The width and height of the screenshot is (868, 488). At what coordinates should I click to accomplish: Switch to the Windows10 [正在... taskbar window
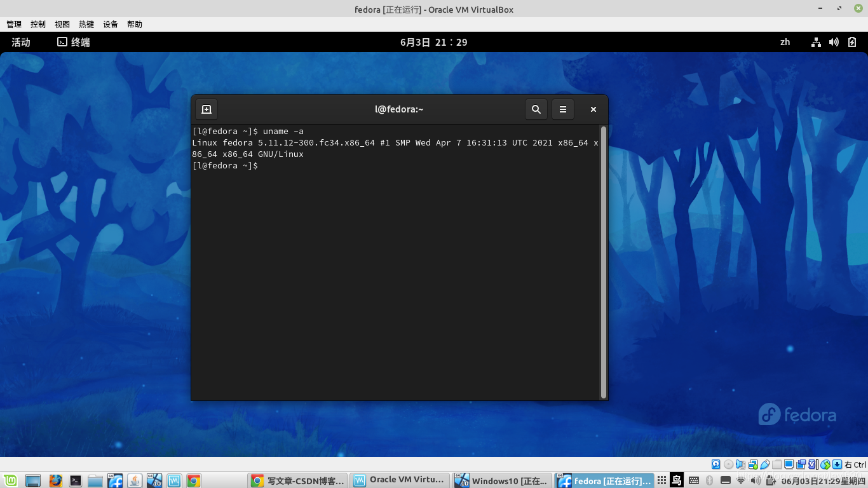[x=502, y=480]
